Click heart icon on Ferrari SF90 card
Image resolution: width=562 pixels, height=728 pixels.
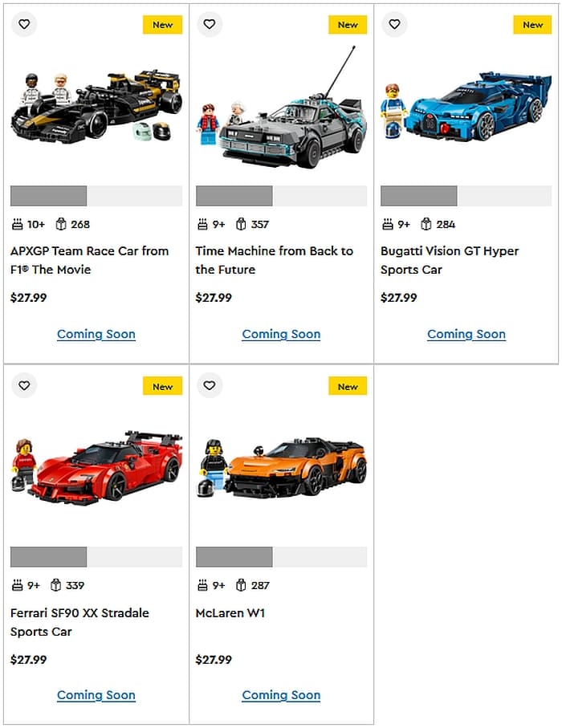(24, 385)
